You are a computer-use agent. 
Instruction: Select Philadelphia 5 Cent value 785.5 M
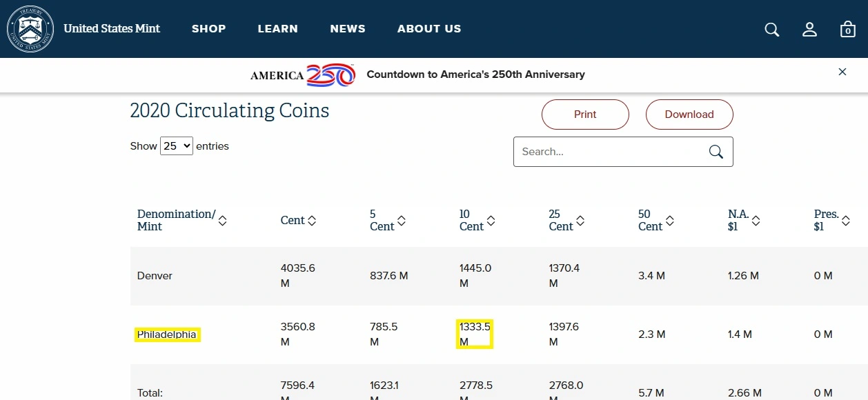click(384, 334)
